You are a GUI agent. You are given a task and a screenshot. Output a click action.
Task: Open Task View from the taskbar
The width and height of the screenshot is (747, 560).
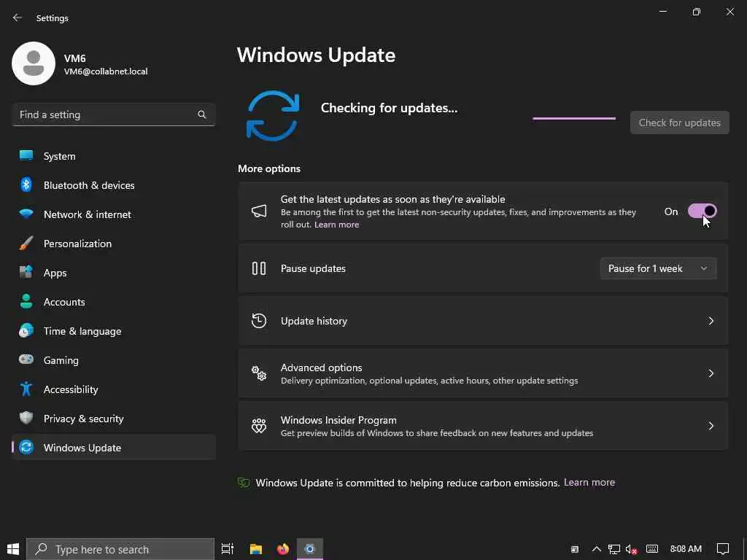pos(228,549)
